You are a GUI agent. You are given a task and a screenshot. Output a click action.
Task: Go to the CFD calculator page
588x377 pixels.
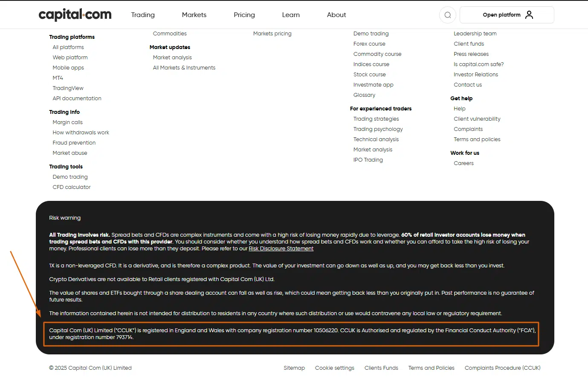pyautogui.click(x=72, y=187)
